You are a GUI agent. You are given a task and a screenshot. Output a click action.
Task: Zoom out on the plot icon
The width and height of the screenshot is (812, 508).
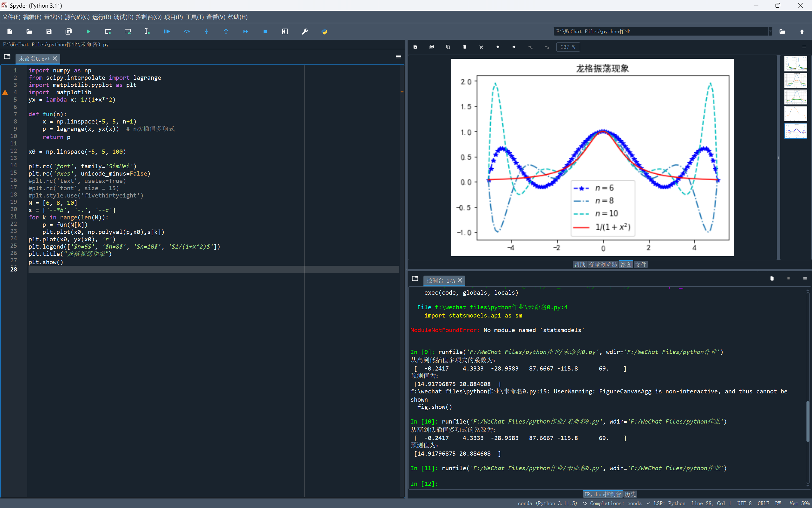pyautogui.click(x=547, y=47)
